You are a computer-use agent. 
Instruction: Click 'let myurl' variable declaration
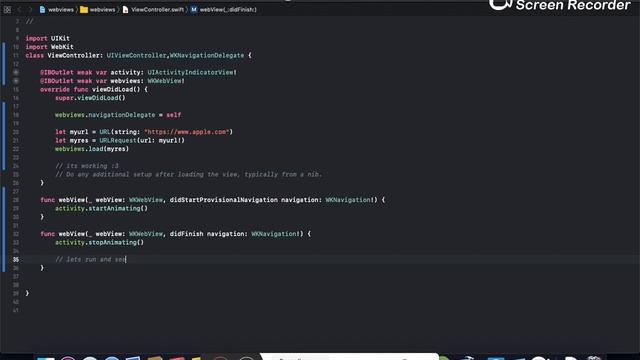[71, 132]
